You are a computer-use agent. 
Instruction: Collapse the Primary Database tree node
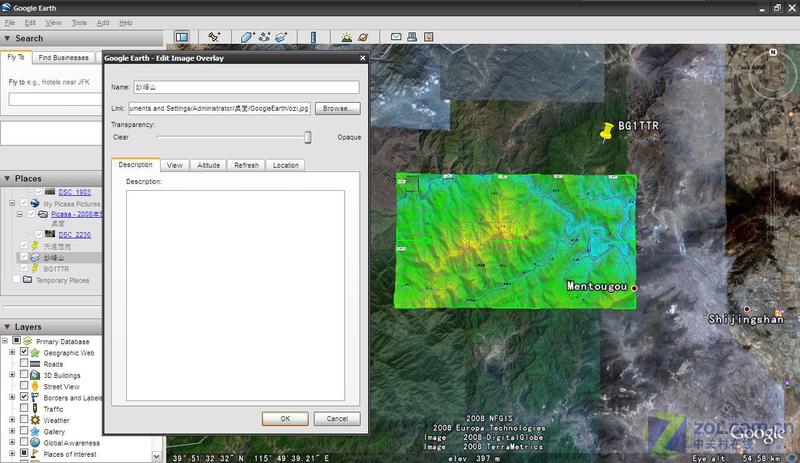click(x=5, y=340)
